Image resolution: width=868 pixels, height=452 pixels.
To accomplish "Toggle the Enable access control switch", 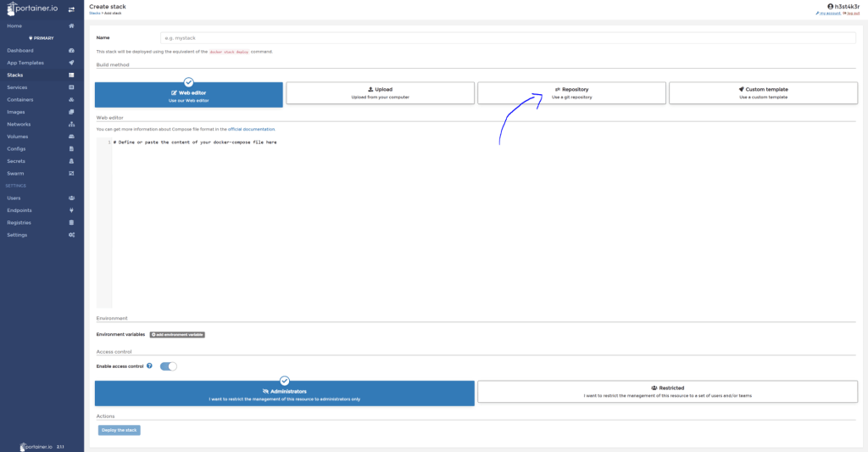I will [x=169, y=366].
